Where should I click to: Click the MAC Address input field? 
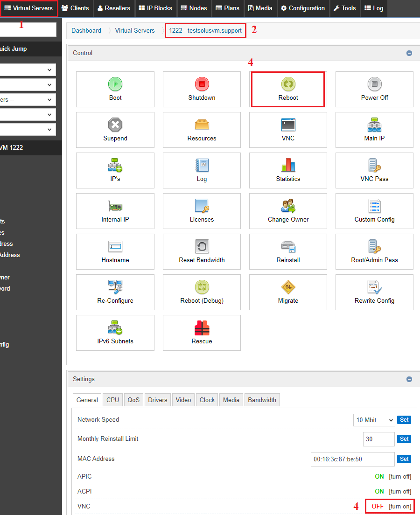click(353, 459)
